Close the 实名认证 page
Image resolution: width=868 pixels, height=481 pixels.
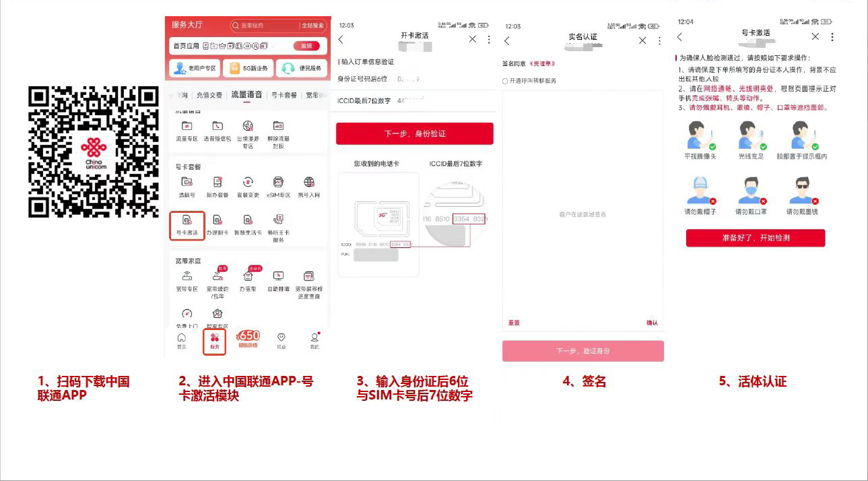coord(642,40)
